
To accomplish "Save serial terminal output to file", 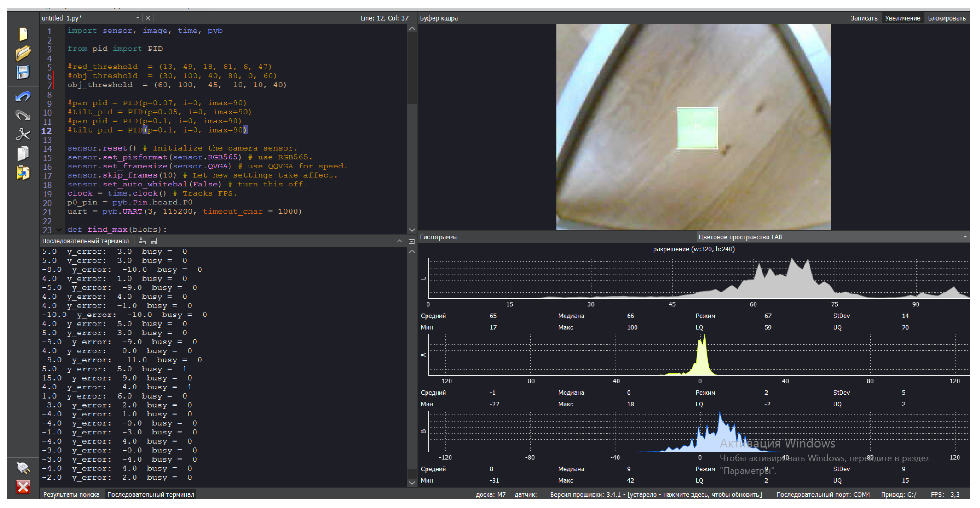I will tap(154, 241).
